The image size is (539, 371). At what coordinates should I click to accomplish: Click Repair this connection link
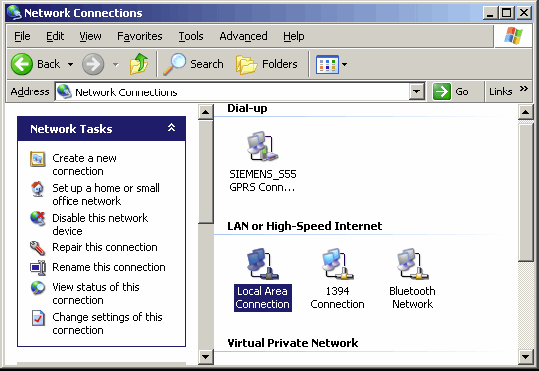tap(105, 247)
